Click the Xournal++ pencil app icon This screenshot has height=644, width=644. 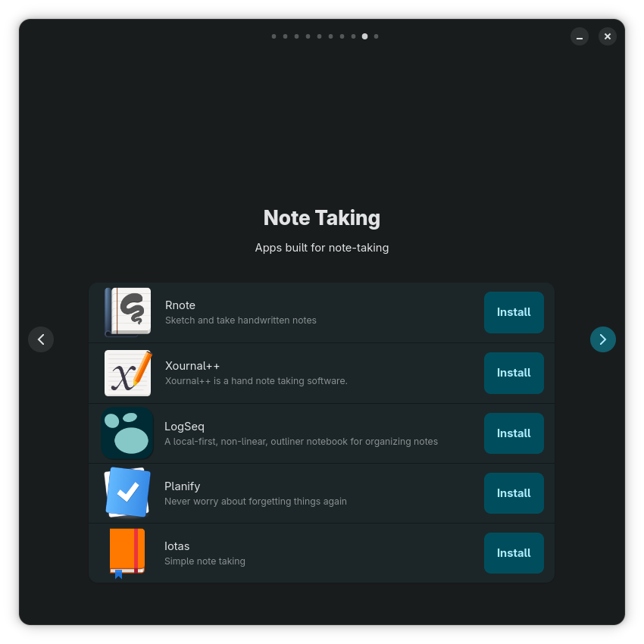127,373
